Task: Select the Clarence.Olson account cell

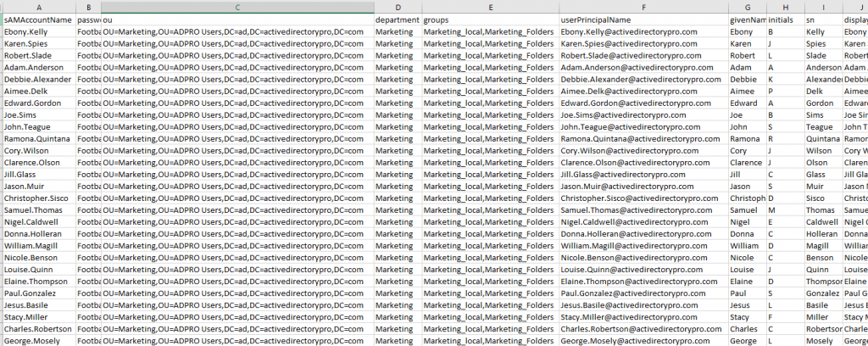Action: click(x=39, y=163)
